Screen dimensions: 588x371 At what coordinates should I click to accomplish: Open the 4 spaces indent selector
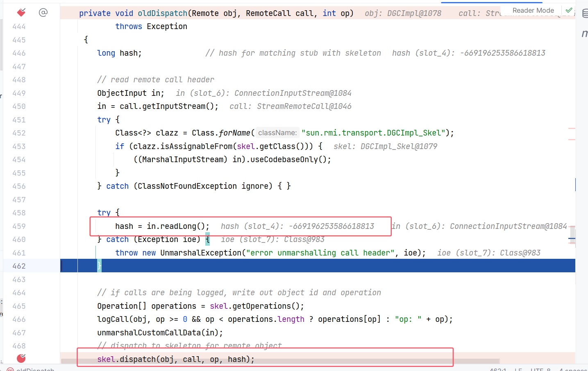(x=573, y=369)
